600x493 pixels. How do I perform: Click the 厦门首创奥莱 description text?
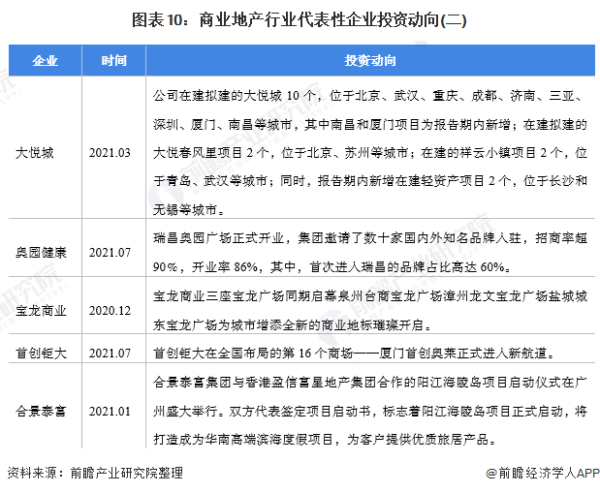pyautogui.click(x=360, y=354)
